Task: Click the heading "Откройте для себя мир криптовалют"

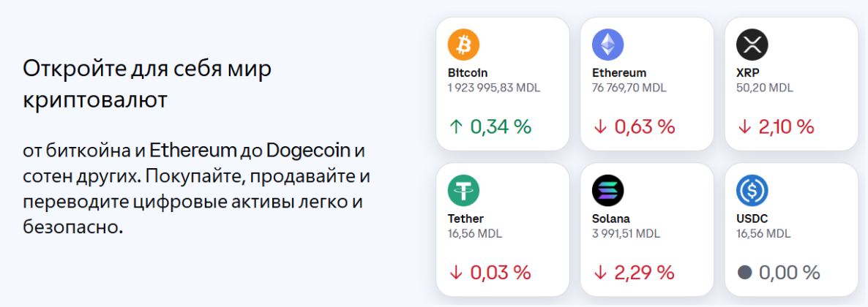Action: click(x=146, y=84)
